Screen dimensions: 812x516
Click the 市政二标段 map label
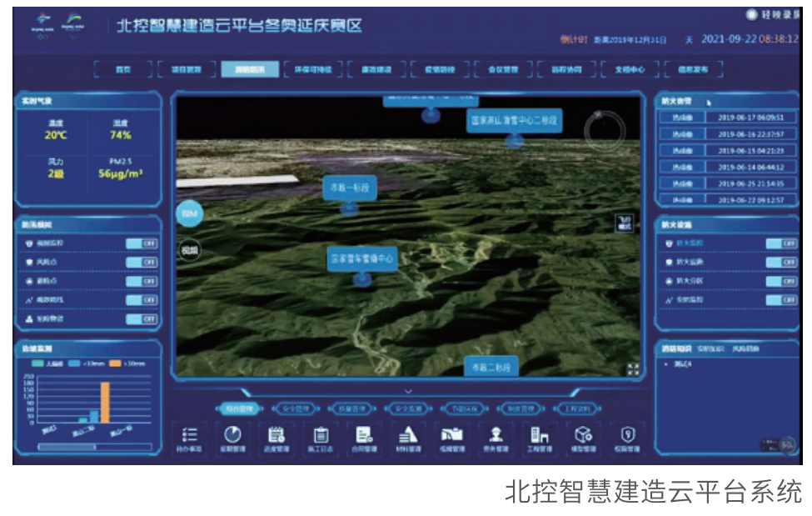pos(491,367)
